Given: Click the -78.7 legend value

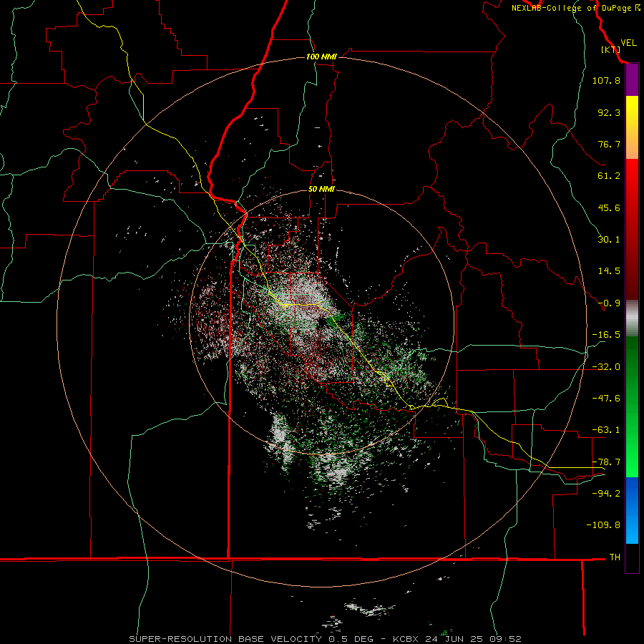Looking at the screenshot, I should (x=606, y=462).
